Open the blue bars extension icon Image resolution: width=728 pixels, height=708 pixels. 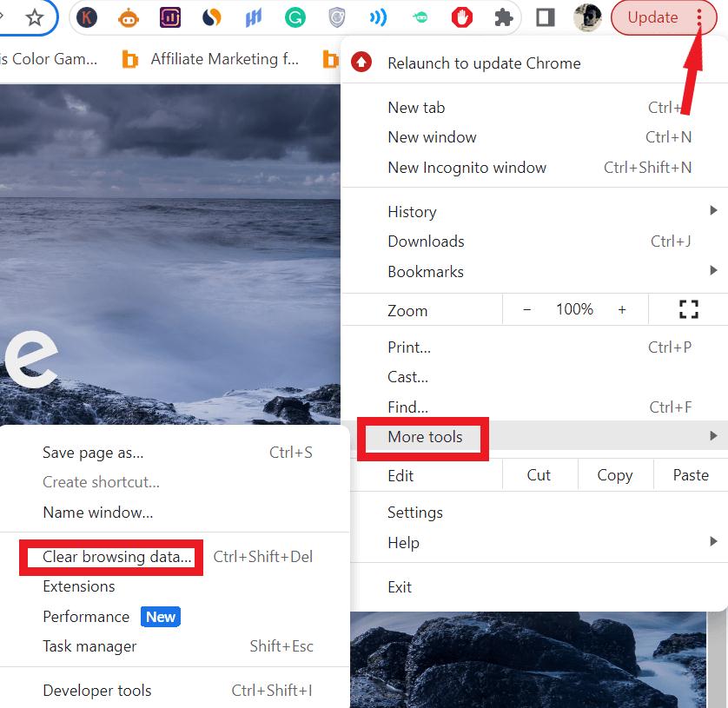click(254, 18)
